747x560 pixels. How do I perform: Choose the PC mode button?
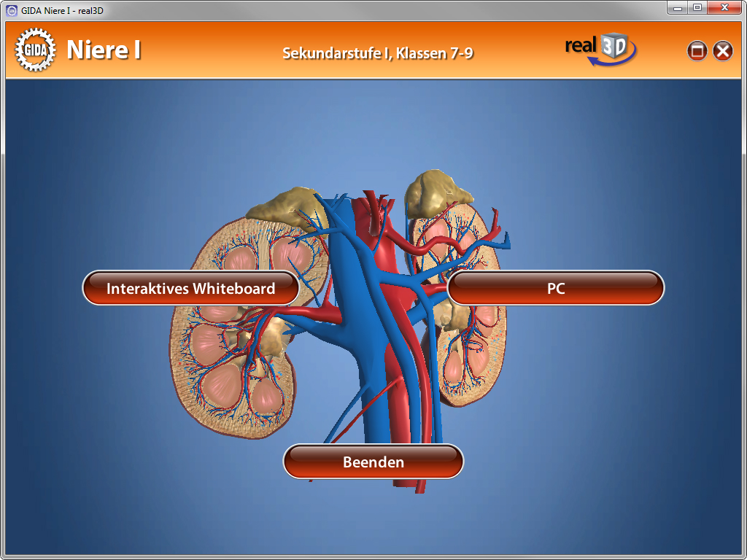pyautogui.click(x=555, y=288)
